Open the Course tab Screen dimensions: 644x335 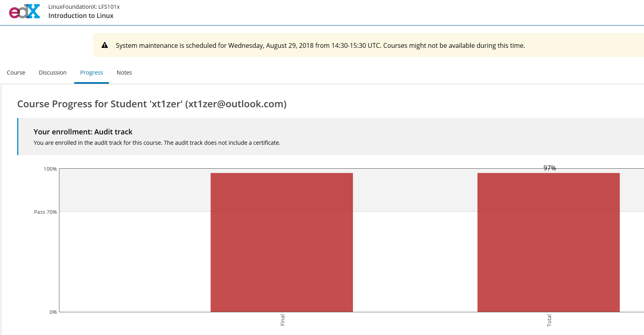pyautogui.click(x=16, y=73)
